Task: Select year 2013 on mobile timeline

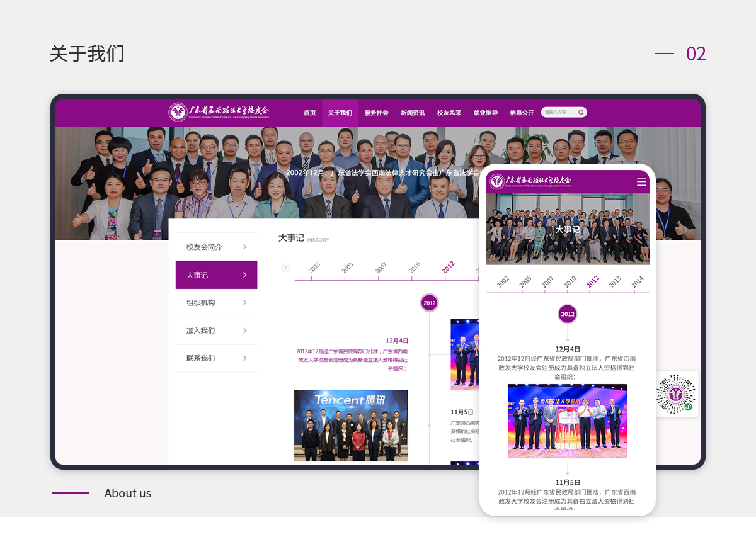Action: pyautogui.click(x=615, y=281)
